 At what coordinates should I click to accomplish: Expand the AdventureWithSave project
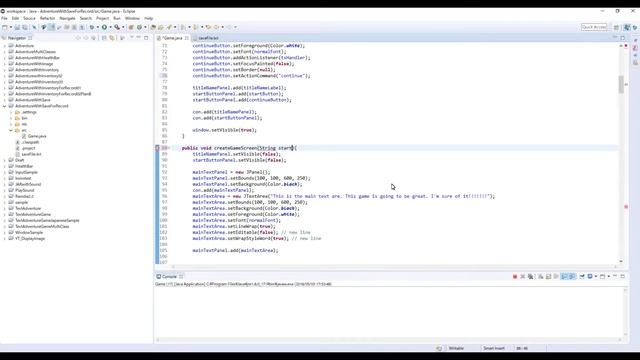[5, 100]
